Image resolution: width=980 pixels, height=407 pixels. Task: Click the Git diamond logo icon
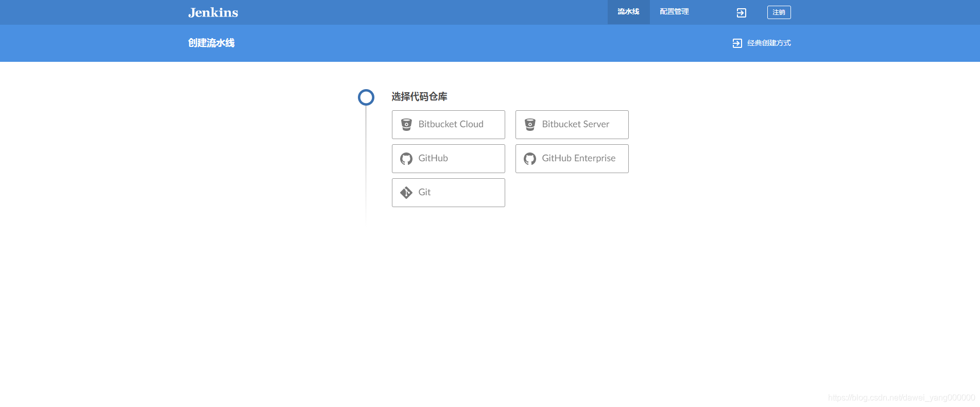(406, 193)
